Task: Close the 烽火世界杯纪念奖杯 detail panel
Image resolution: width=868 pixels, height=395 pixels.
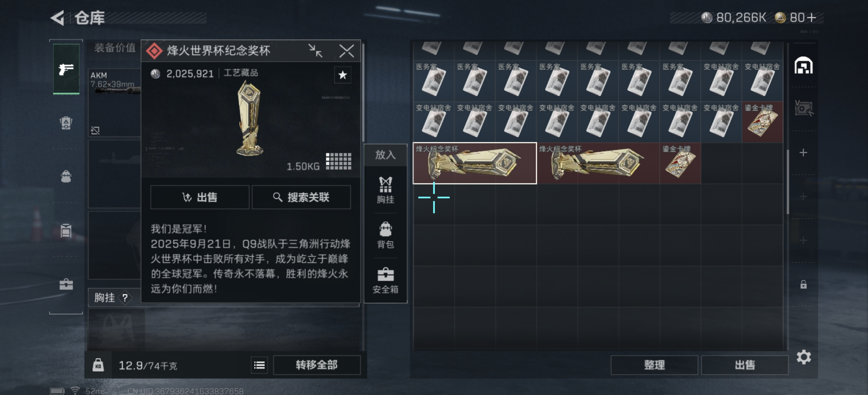Action: [346, 51]
